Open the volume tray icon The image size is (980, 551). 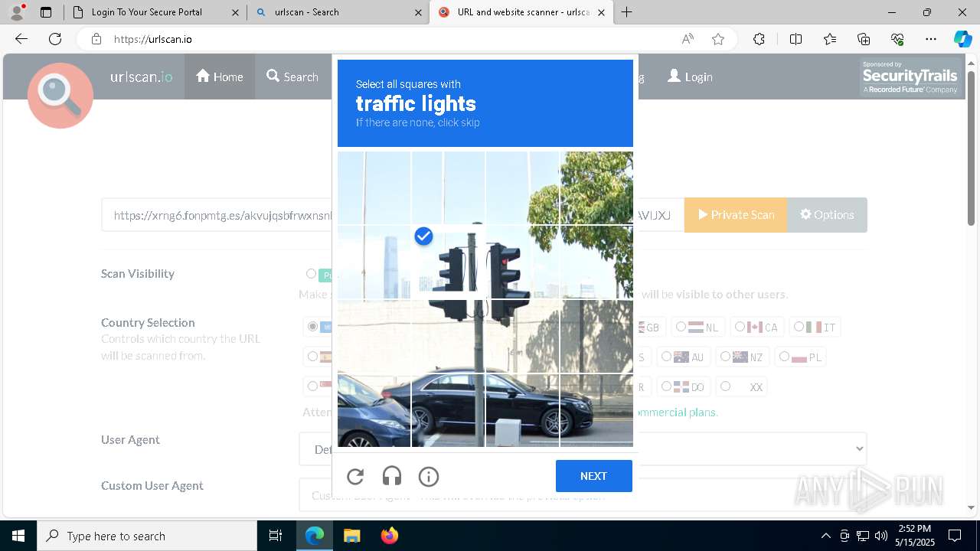pos(880,536)
